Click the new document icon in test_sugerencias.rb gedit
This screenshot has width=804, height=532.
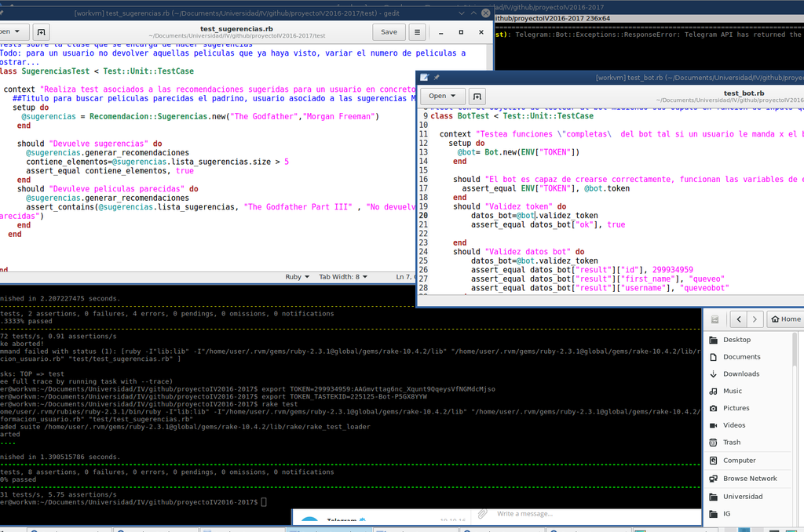(x=42, y=32)
